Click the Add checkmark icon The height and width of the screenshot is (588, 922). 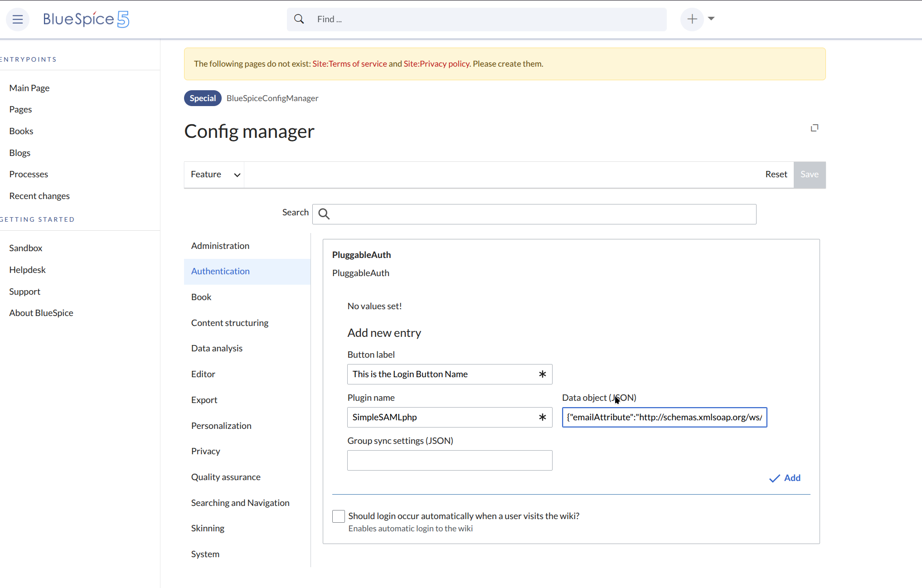[774, 478]
